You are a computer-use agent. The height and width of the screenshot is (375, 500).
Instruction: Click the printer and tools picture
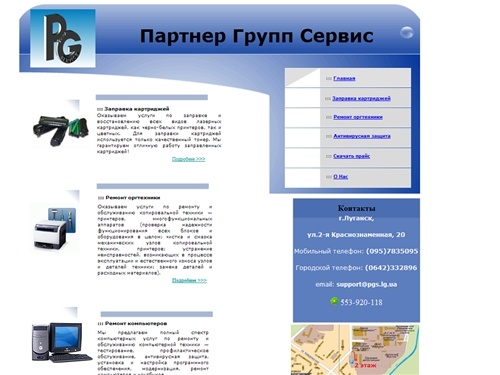pyautogui.click(x=55, y=228)
